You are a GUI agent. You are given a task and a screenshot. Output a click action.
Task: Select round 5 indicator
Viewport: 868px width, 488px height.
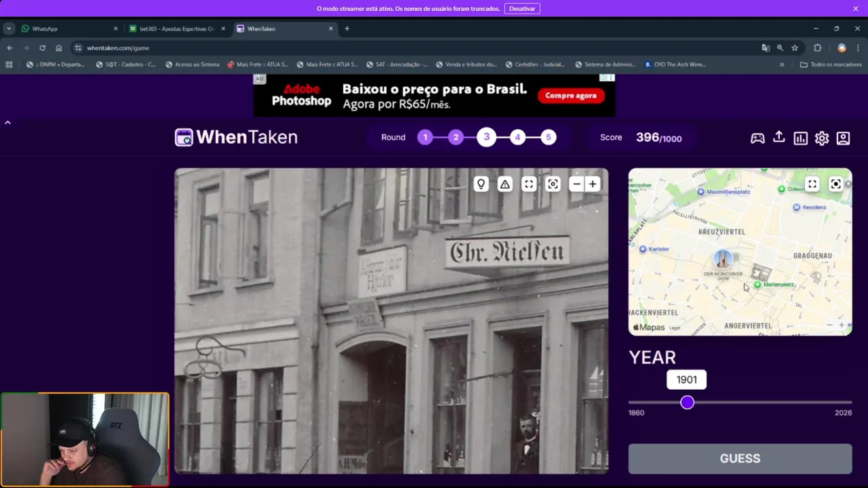click(x=549, y=137)
